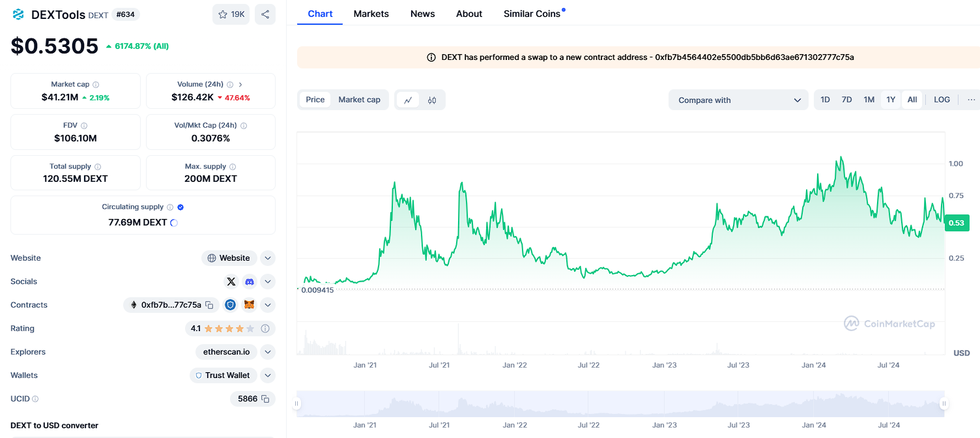Open the Website link button
Screen dimensions: 980x438
(229, 258)
